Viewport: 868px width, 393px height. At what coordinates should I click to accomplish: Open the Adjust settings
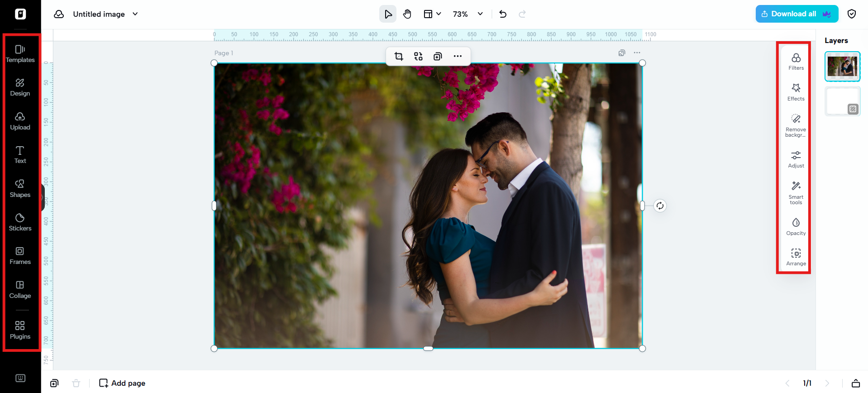click(x=796, y=159)
